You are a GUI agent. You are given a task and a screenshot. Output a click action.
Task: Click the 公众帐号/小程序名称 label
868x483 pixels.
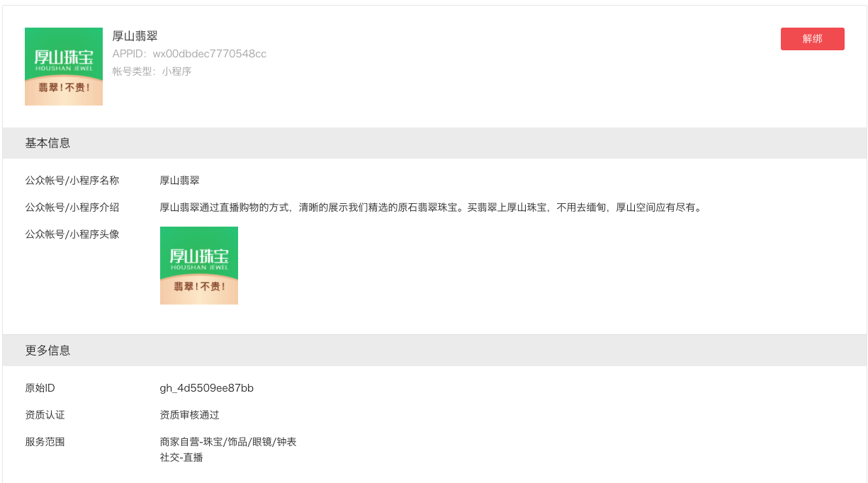tap(72, 181)
